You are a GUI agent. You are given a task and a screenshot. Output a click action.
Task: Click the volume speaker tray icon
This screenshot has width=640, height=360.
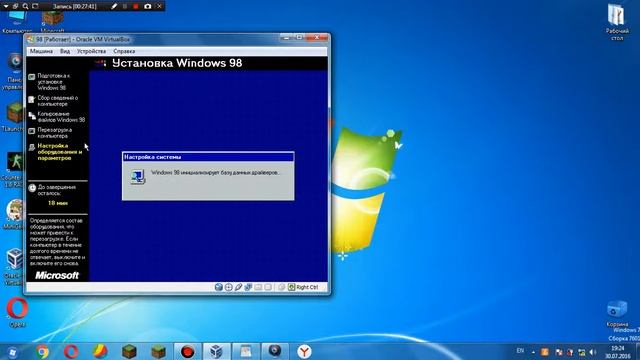click(593, 352)
